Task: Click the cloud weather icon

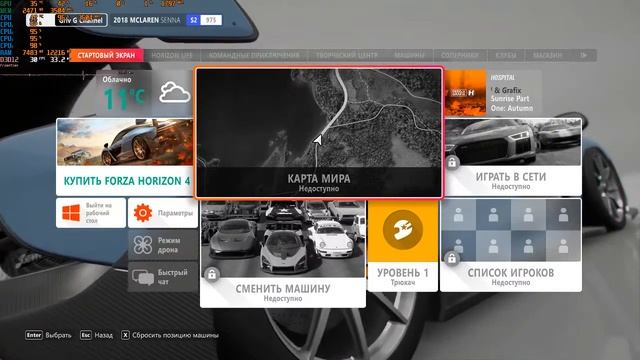Action: pos(175,92)
